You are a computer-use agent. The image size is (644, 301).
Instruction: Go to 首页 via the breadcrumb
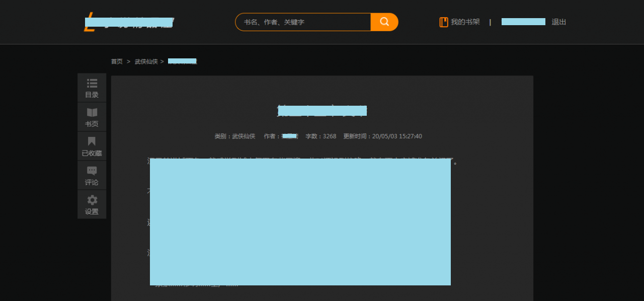tap(117, 61)
